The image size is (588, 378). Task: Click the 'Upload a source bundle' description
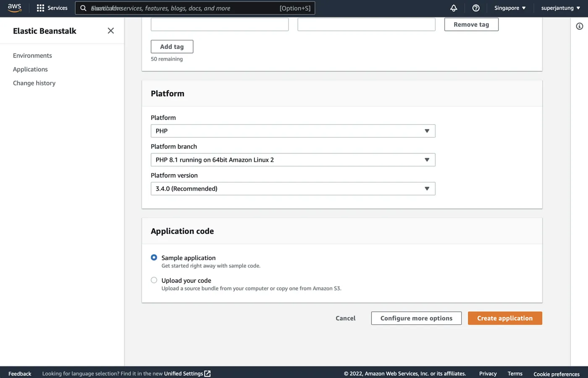(x=251, y=289)
